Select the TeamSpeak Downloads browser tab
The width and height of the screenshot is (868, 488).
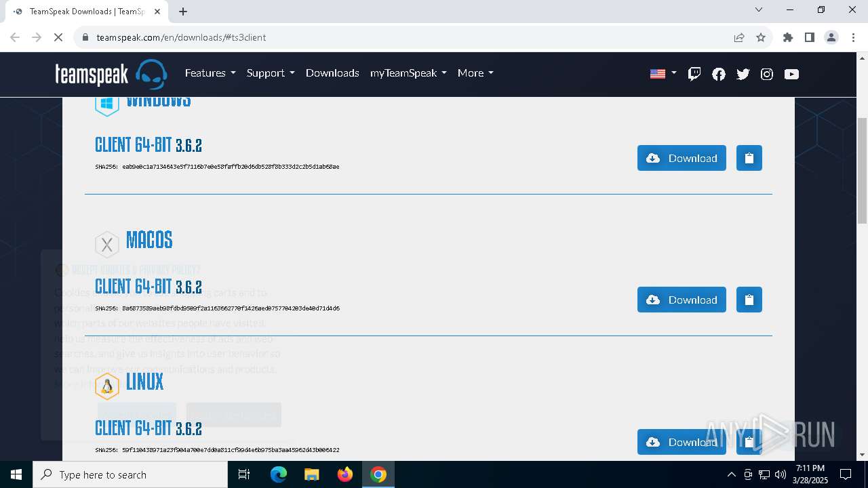(x=85, y=12)
